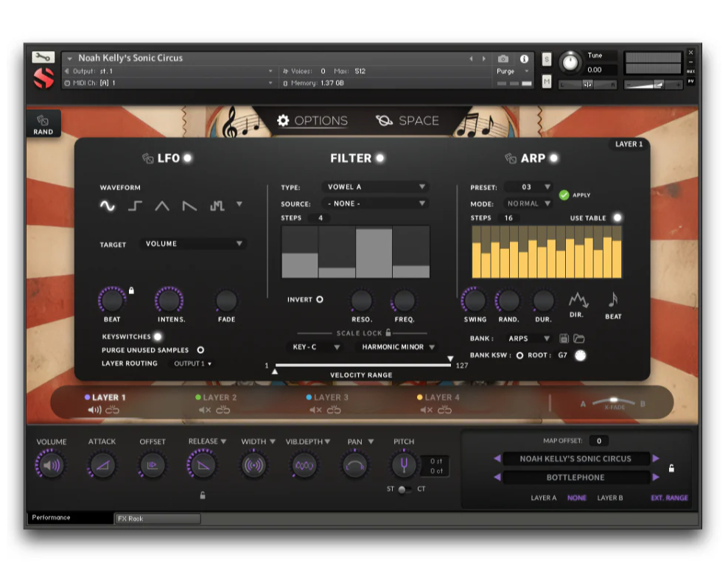Expand the Harmonic Minor scale dropdown
Screen dimensions: 728x586
click(397, 347)
